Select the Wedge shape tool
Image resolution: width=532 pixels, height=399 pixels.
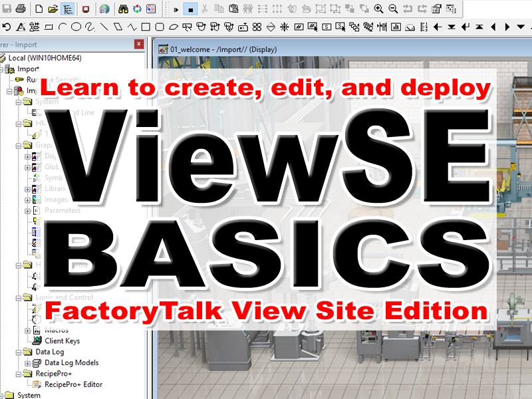click(174, 27)
